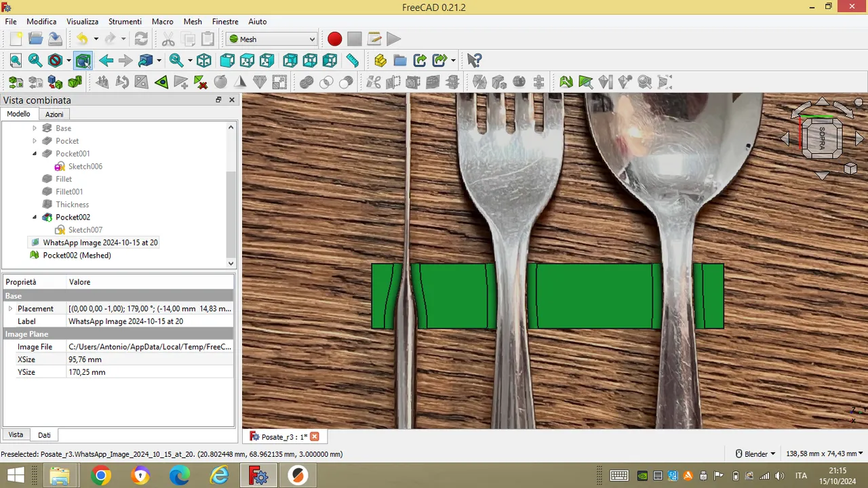Run the macro with the green play arrow
868x488 pixels.
(x=393, y=39)
